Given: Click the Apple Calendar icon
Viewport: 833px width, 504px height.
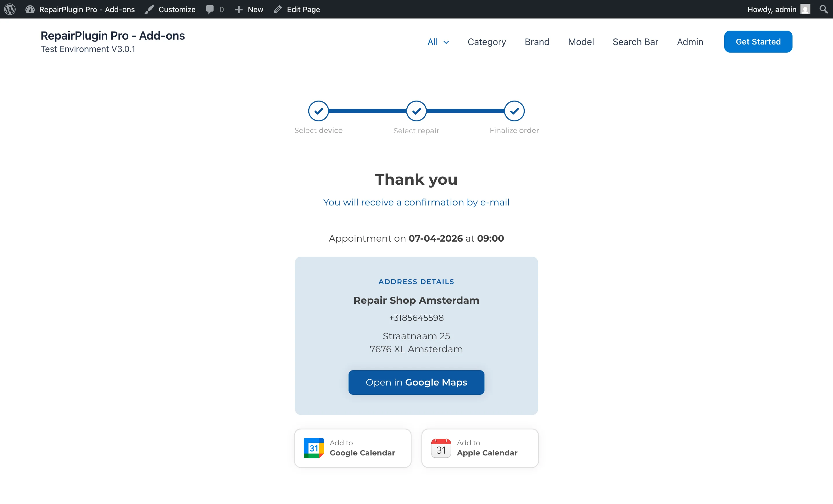Looking at the screenshot, I should pos(440,448).
